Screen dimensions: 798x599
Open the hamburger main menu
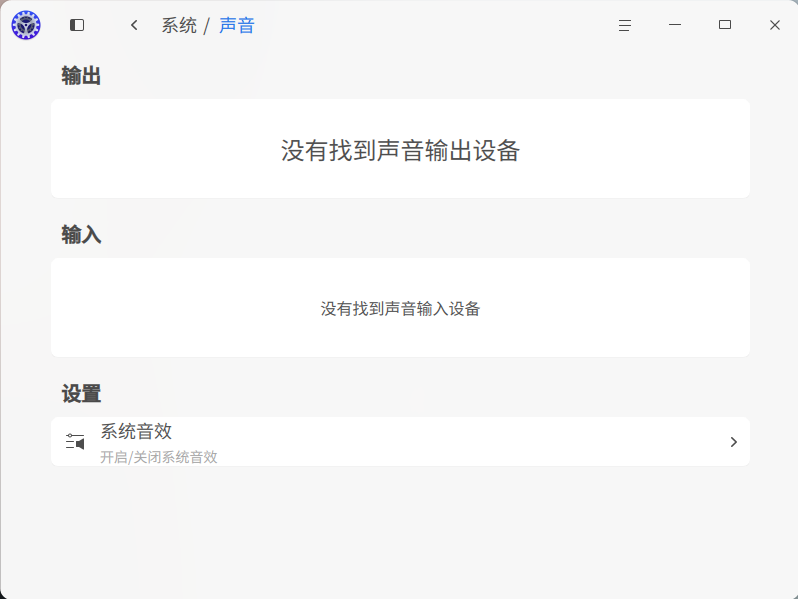(x=625, y=25)
